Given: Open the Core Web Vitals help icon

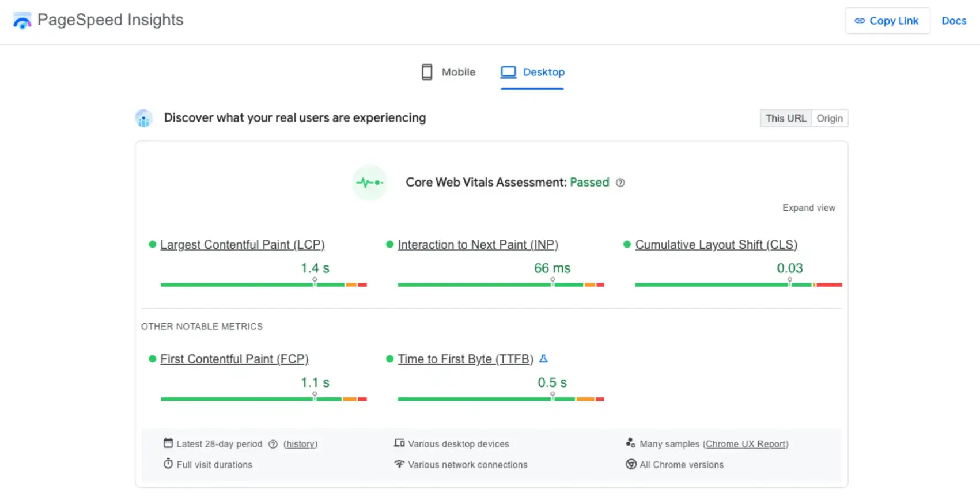Looking at the screenshot, I should coord(620,183).
